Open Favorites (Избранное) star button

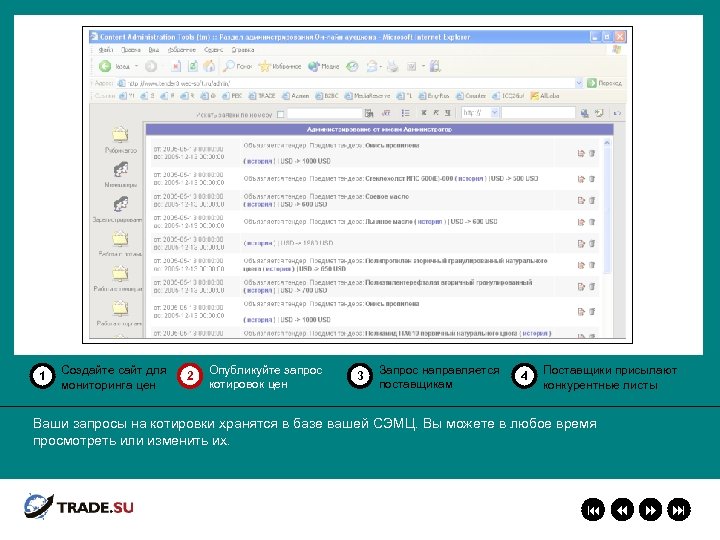[280, 67]
